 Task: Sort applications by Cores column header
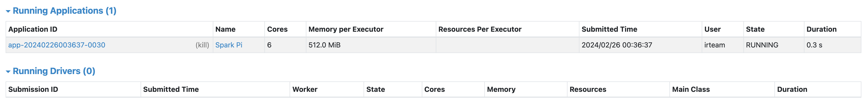click(277, 29)
